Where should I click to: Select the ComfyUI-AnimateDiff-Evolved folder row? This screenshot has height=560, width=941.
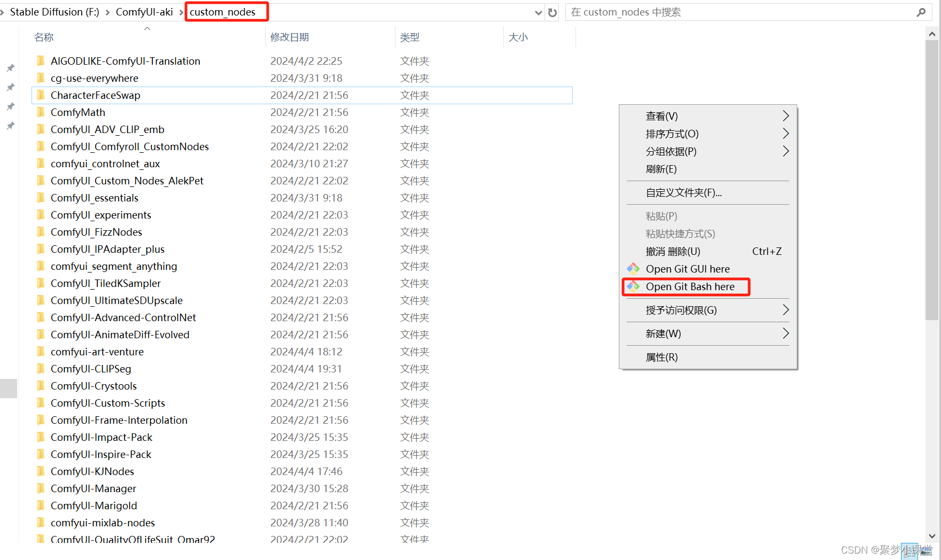click(x=302, y=335)
